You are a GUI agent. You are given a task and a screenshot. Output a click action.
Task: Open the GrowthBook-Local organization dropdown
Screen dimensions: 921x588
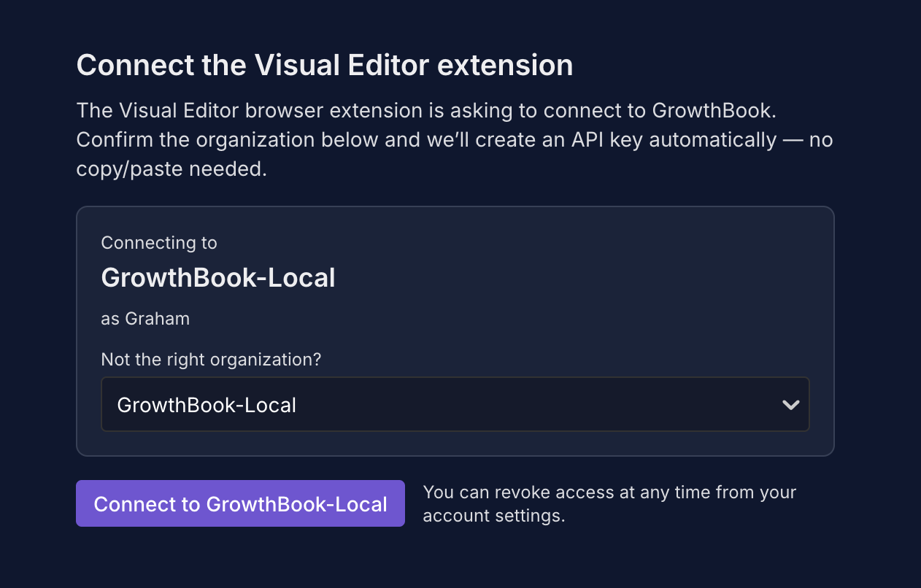click(x=455, y=404)
